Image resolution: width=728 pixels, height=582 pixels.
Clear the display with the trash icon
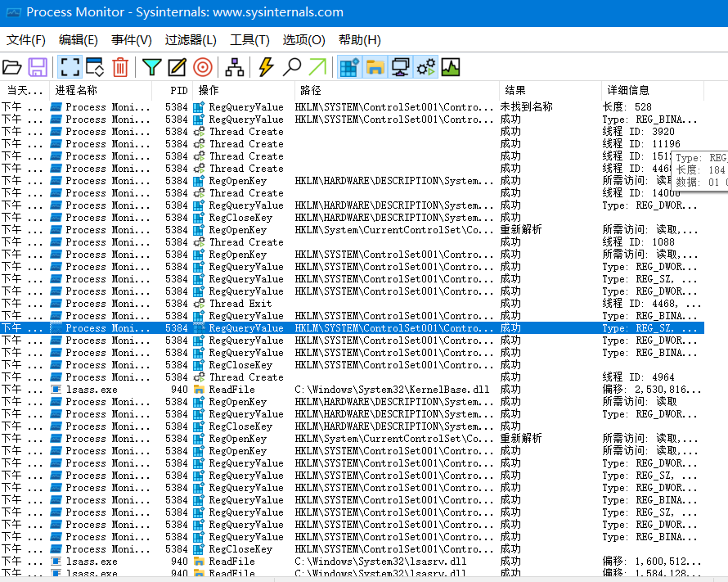point(120,67)
